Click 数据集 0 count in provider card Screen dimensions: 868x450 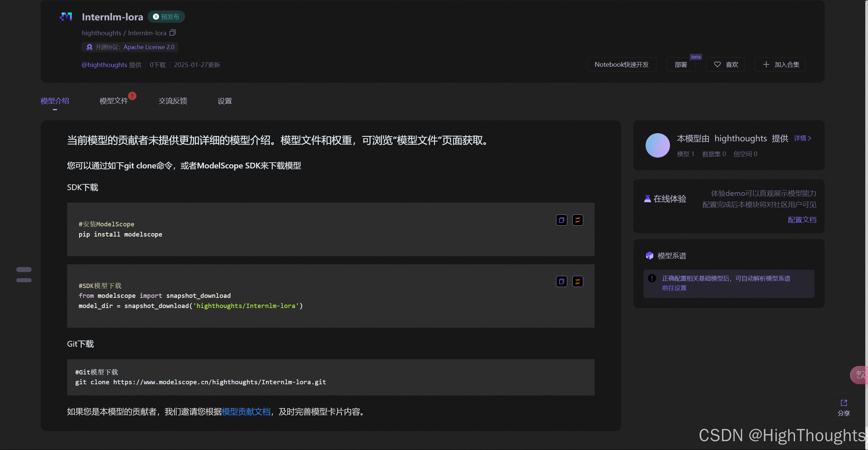click(x=714, y=154)
